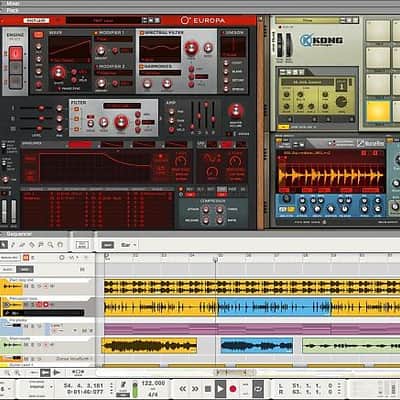Screen dimensions: 400x400
Task: Click the top Kong drum pad
Action: (378, 31)
